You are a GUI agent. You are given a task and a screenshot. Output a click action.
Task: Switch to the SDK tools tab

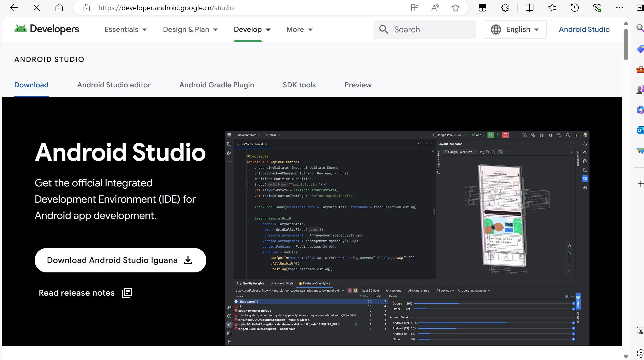point(299,85)
